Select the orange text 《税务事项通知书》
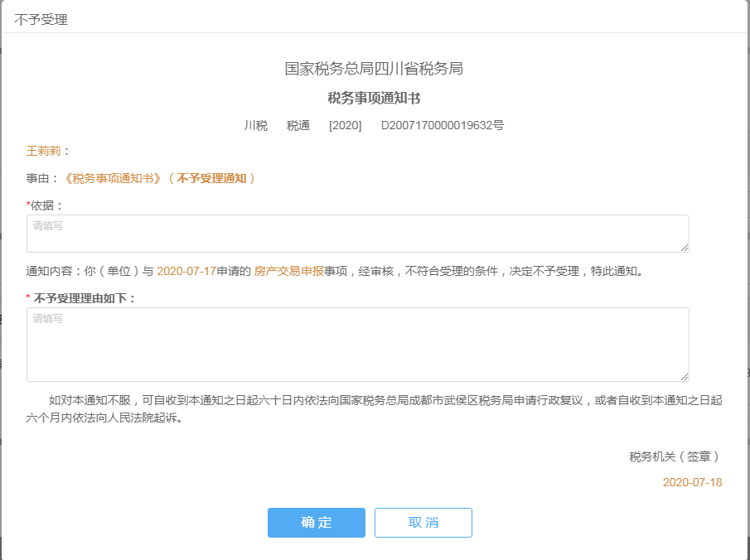 [113, 178]
